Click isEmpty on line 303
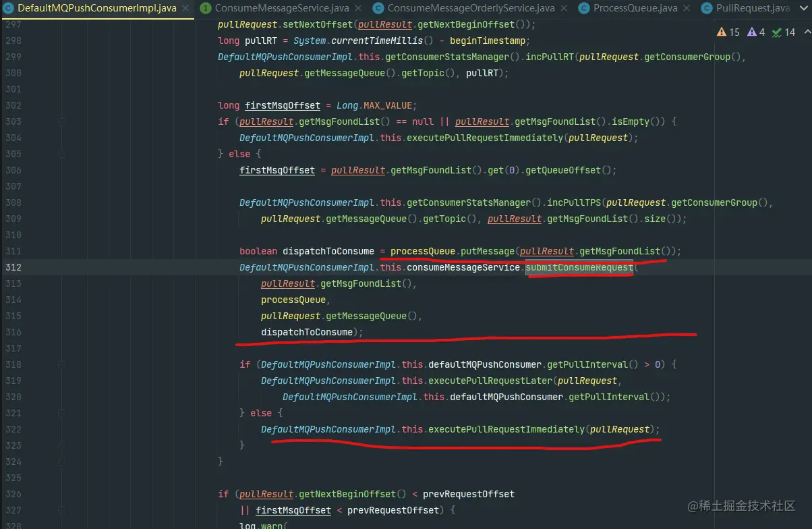The image size is (812, 529). pyautogui.click(x=631, y=121)
